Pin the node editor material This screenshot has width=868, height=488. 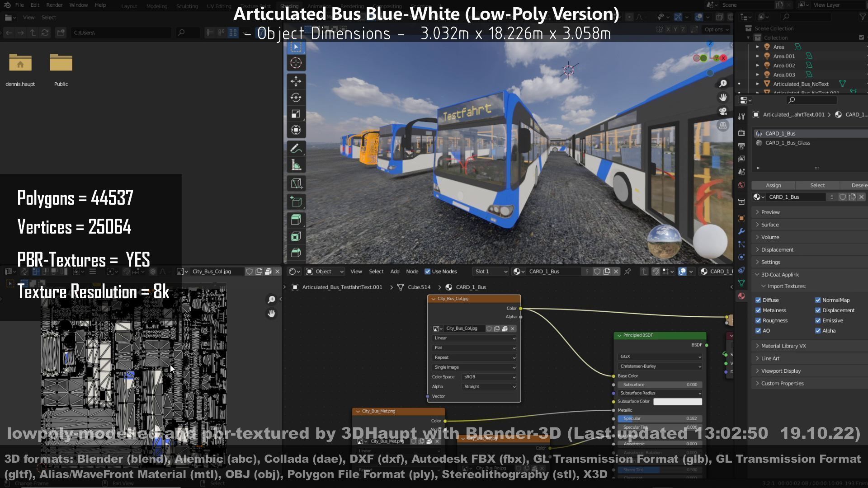click(627, 272)
